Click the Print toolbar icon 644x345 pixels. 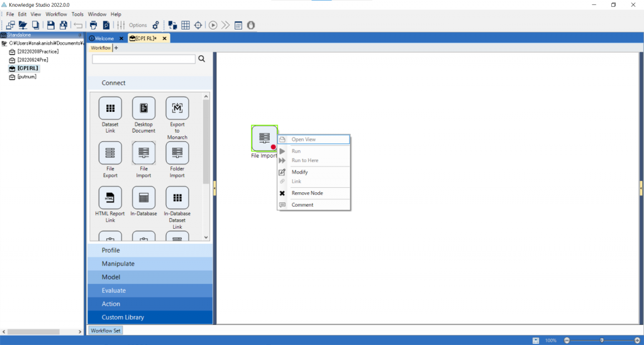(93, 25)
